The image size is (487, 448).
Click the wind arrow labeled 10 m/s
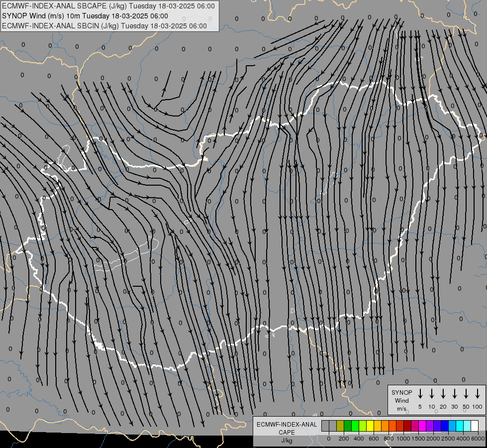tap(432, 394)
